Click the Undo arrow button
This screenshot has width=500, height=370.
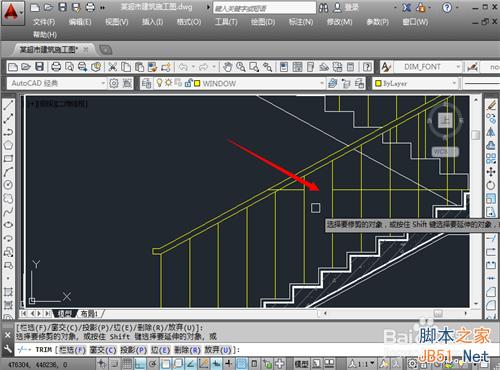tap(183, 67)
